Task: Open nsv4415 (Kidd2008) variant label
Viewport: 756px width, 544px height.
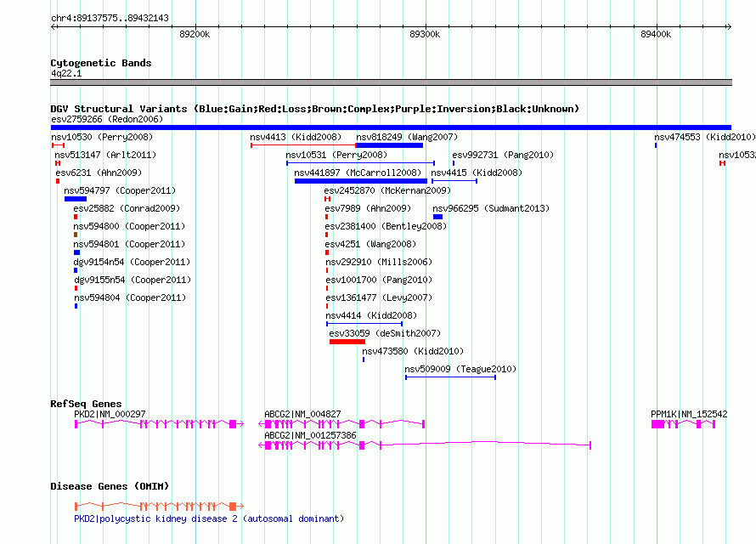Action: coord(477,173)
